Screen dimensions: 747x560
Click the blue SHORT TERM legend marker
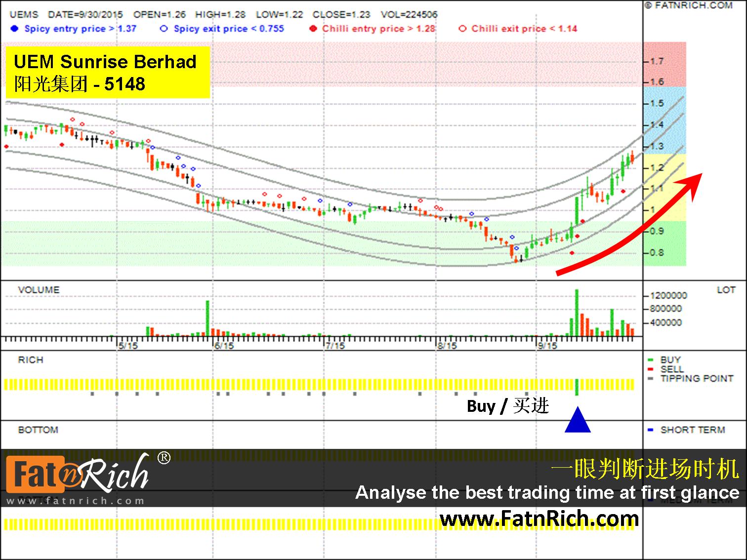pyautogui.click(x=650, y=430)
